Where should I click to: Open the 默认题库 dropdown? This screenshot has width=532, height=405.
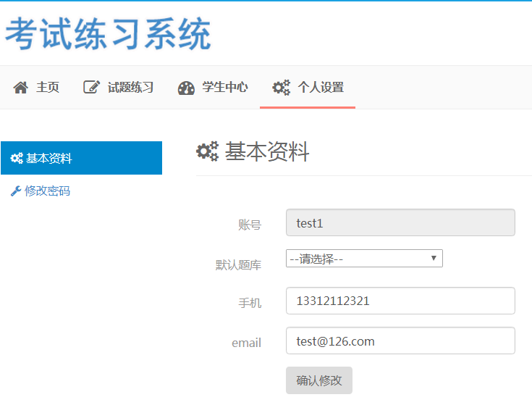point(364,259)
